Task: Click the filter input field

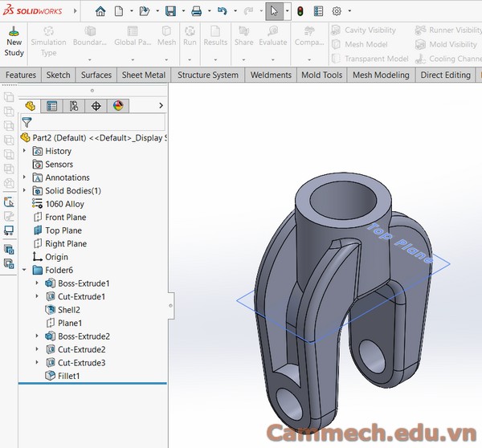Action: (x=93, y=122)
